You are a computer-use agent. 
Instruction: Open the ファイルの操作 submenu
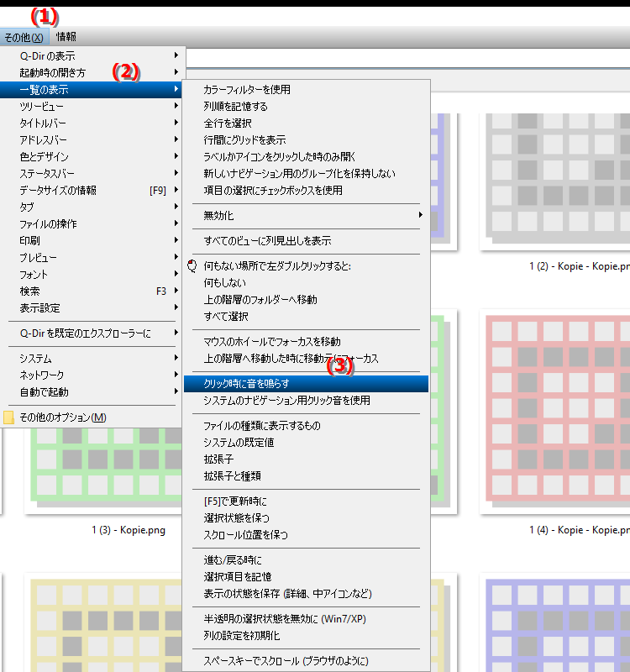(x=92, y=223)
